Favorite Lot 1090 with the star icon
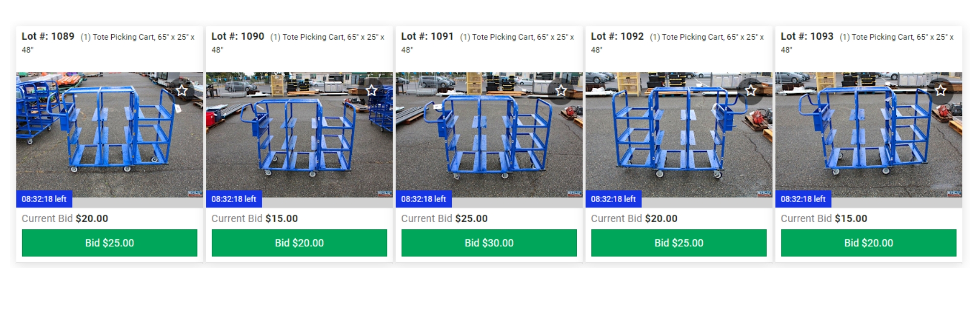This screenshot has width=980, height=327. tap(371, 91)
